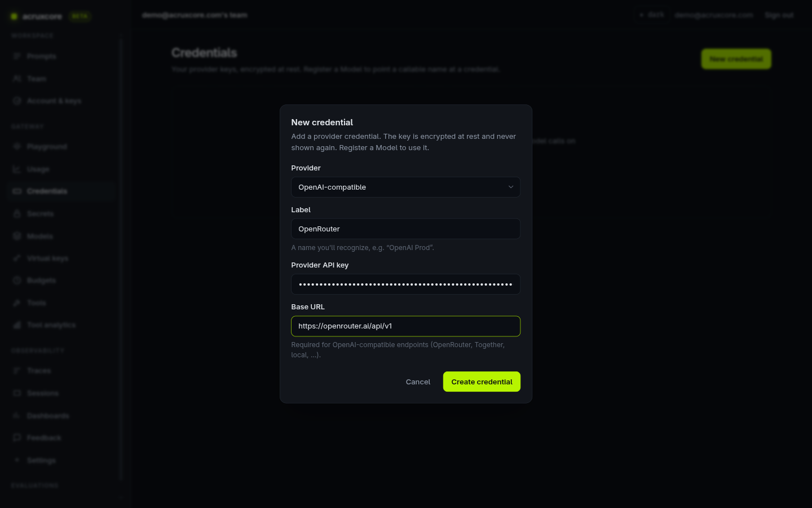Click the Base URL field with openrouter.ai address
Screen dimensions: 812x508
(x=405, y=326)
